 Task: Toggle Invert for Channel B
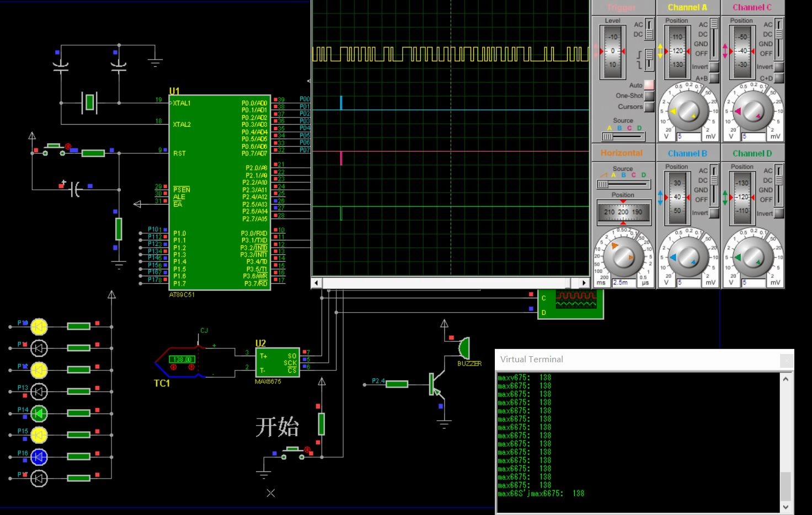point(714,213)
